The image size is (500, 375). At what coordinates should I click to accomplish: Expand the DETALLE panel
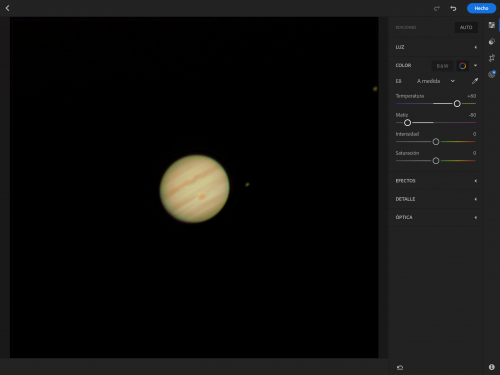(x=436, y=199)
